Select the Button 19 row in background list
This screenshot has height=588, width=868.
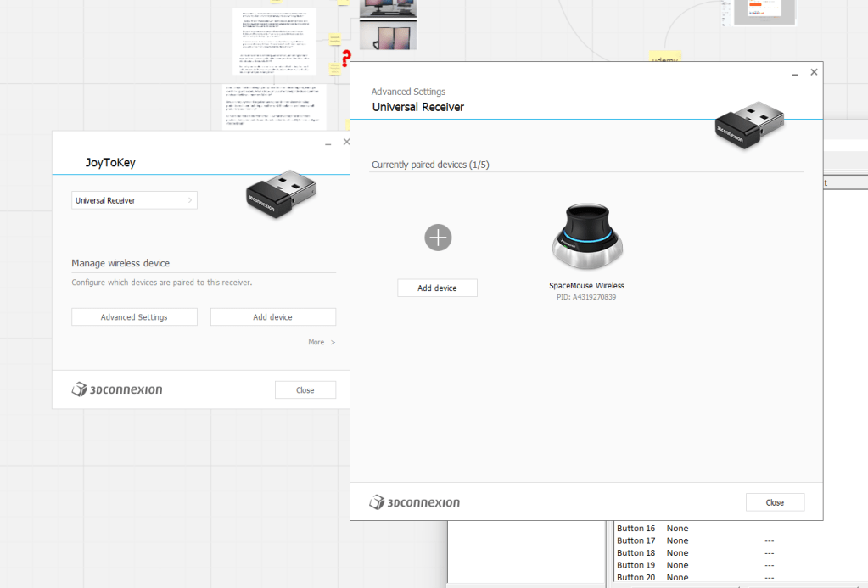coord(742,565)
